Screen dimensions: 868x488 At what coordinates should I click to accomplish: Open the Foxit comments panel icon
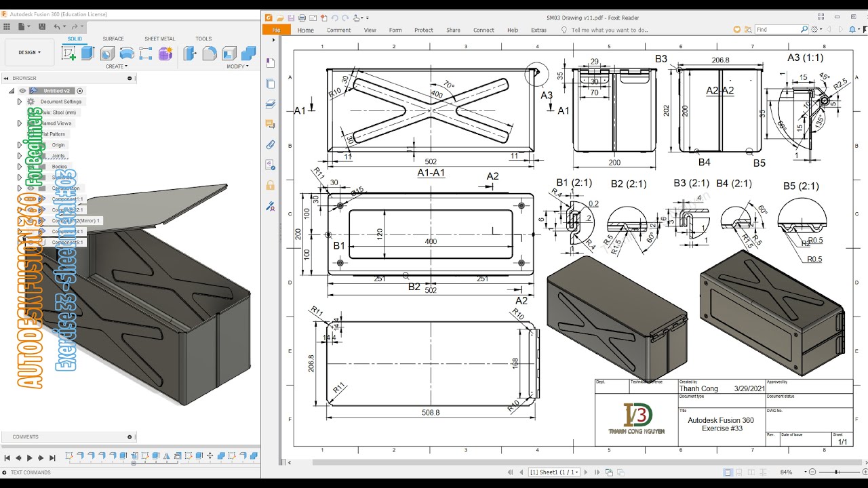(271, 124)
